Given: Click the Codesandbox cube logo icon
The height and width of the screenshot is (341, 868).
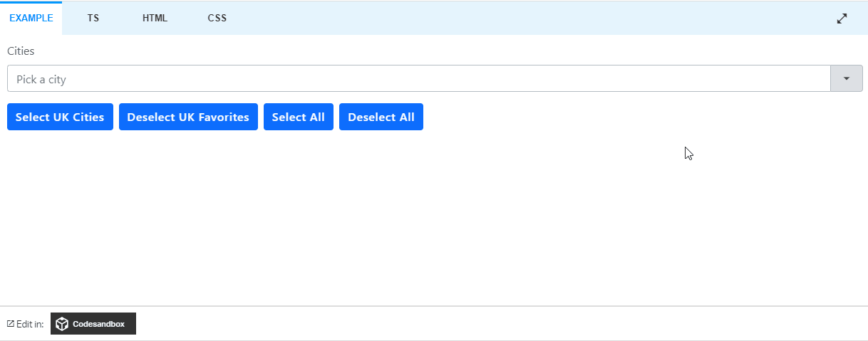Looking at the screenshot, I should [63, 324].
